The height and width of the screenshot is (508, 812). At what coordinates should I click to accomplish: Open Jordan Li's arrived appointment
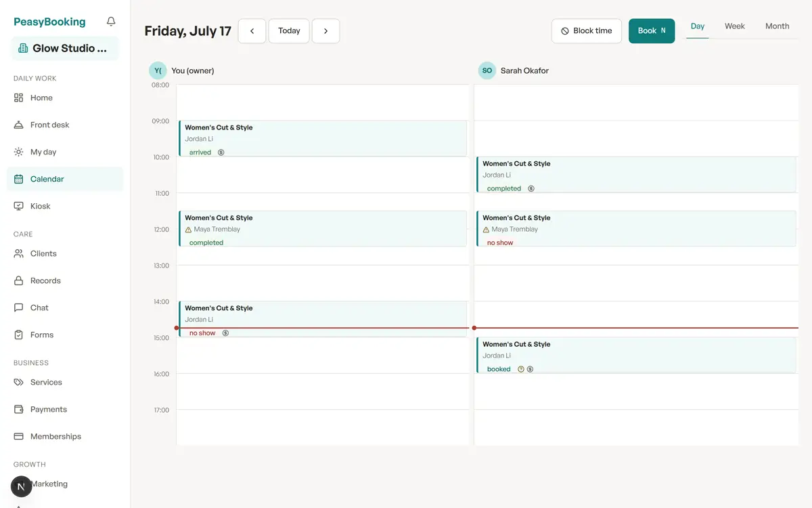point(323,138)
